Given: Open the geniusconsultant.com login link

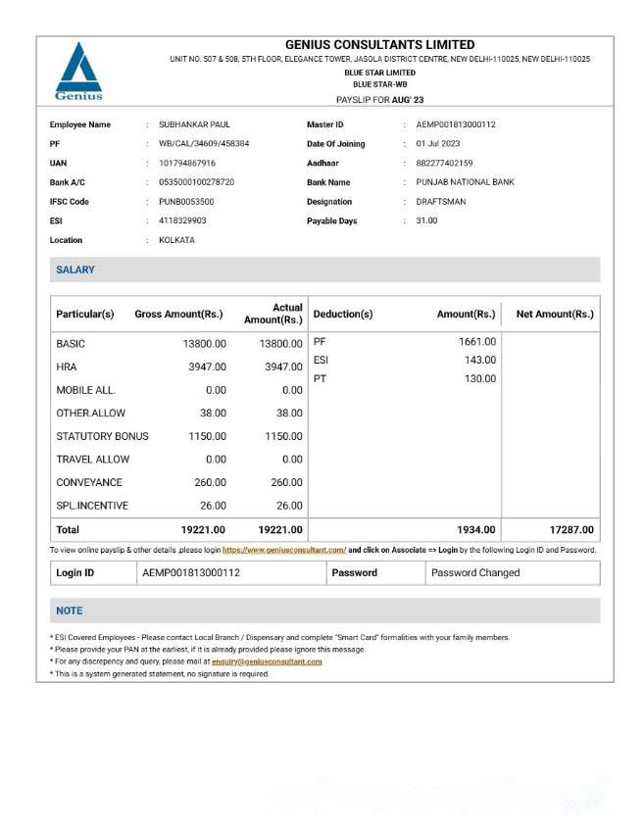Looking at the screenshot, I should click(284, 551).
